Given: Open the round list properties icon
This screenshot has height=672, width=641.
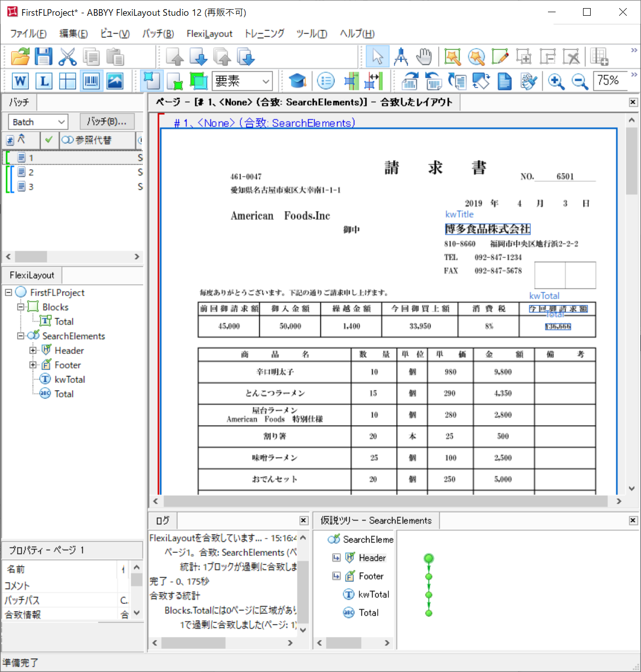Looking at the screenshot, I should point(326,81).
